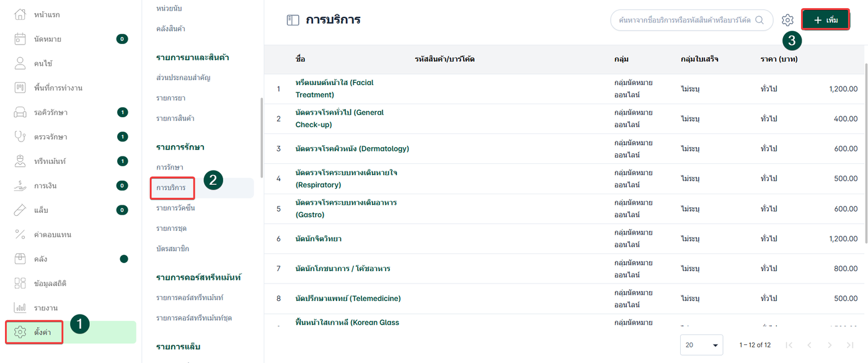
Task: Click the search magnifier icon
Action: coord(759,20)
